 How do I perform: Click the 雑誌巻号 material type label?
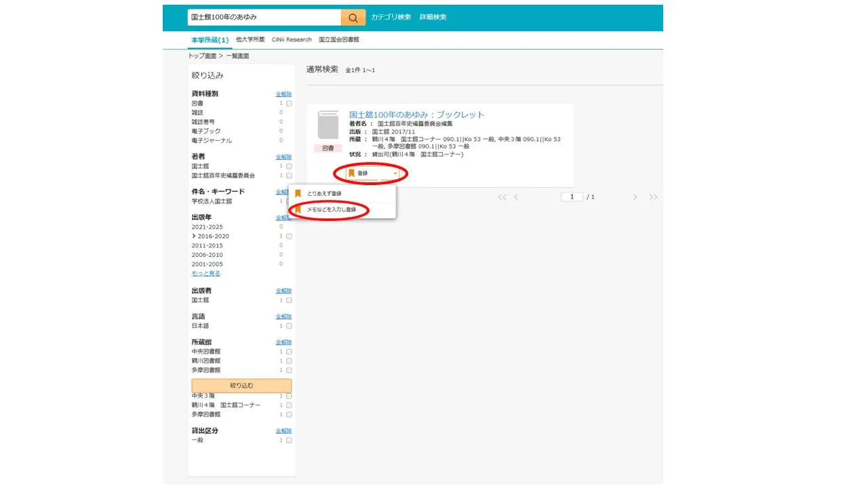203,122
